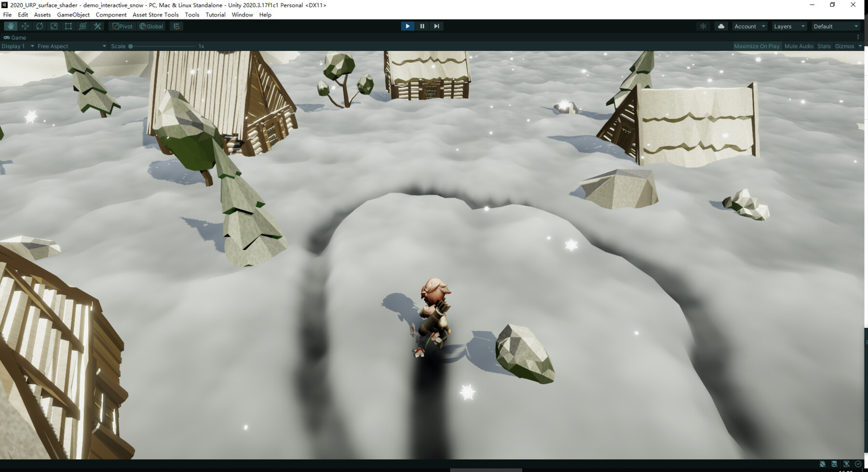Open Unity Cloud services via cloud icon

(x=720, y=26)
